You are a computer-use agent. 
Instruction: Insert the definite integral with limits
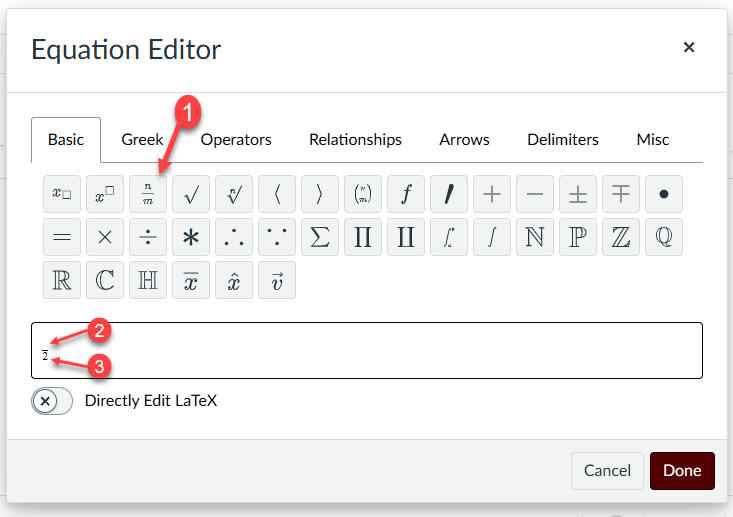(449, 237)
